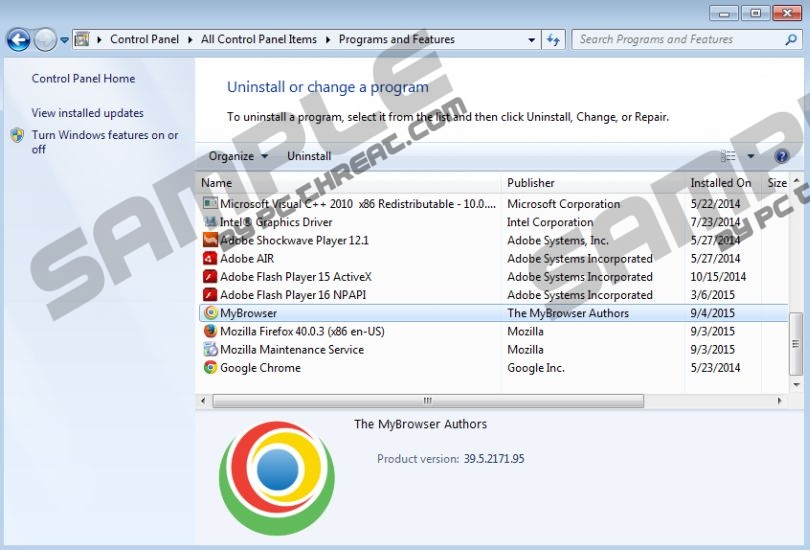Click the Back navigation arrow button
810x550 pixels.
[x=18, y=40]
